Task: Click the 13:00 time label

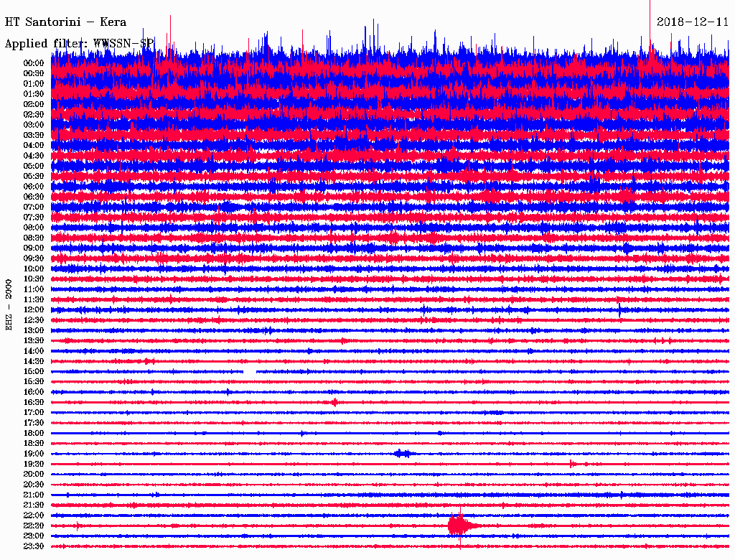Action: coord(34,331)
